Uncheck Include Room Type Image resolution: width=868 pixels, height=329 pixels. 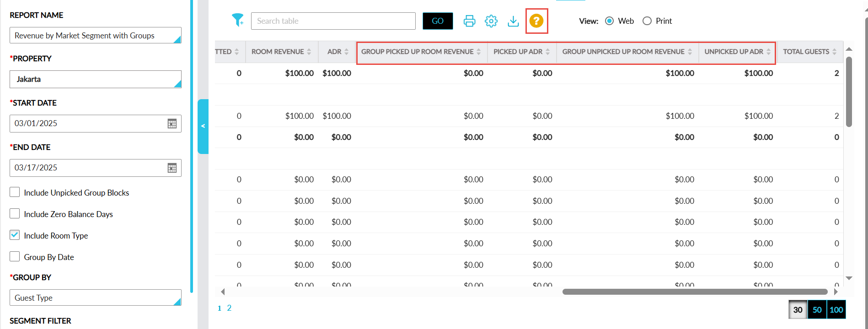[15, 235]
